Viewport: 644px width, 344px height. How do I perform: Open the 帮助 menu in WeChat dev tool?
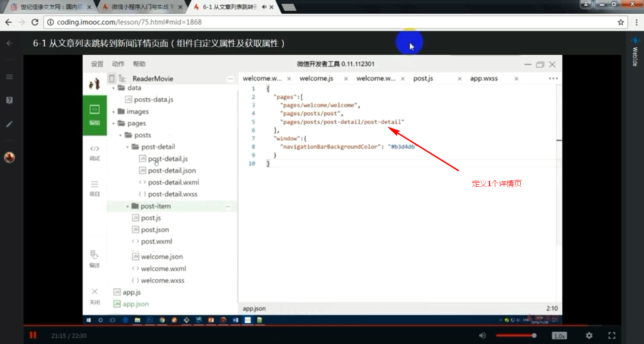[x=139, y=64]
